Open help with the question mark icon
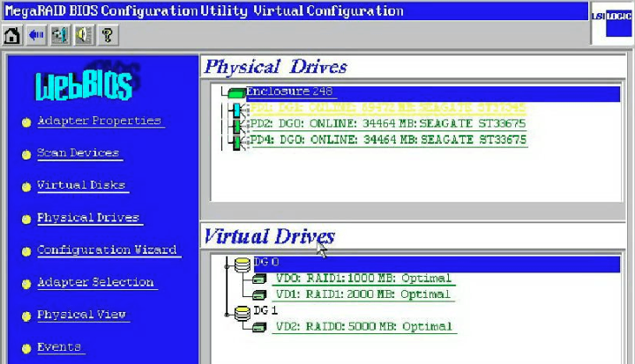Viewport: 635px width, 364px height. tap(108, 35)
